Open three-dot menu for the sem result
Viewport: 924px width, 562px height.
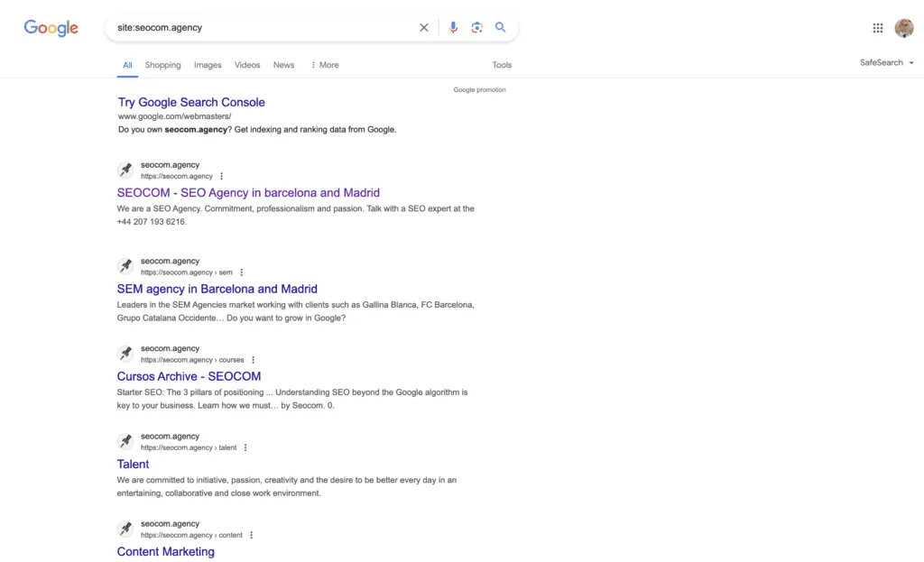click(x=242, y=272)
